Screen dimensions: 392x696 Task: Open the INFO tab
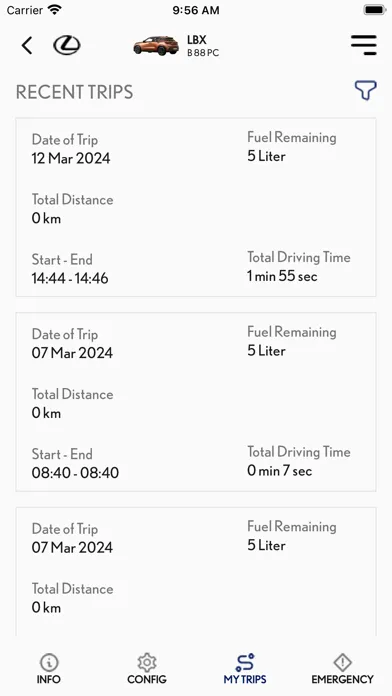tap(49, 669)
